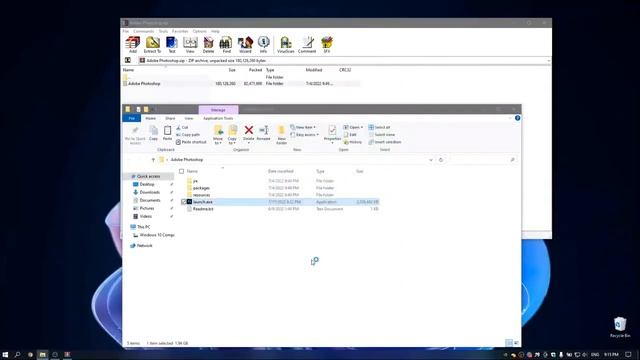Image resolution: width=640 pixels, height=360 pixels.
Task: Click the Date modified column header
Action: (280, 171)
